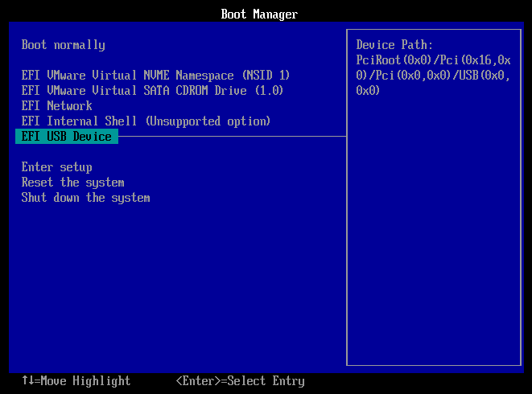Click the line linking the highlight to the panel
Viewport: 532px width, 394px height.
click(x=232, y=137)
